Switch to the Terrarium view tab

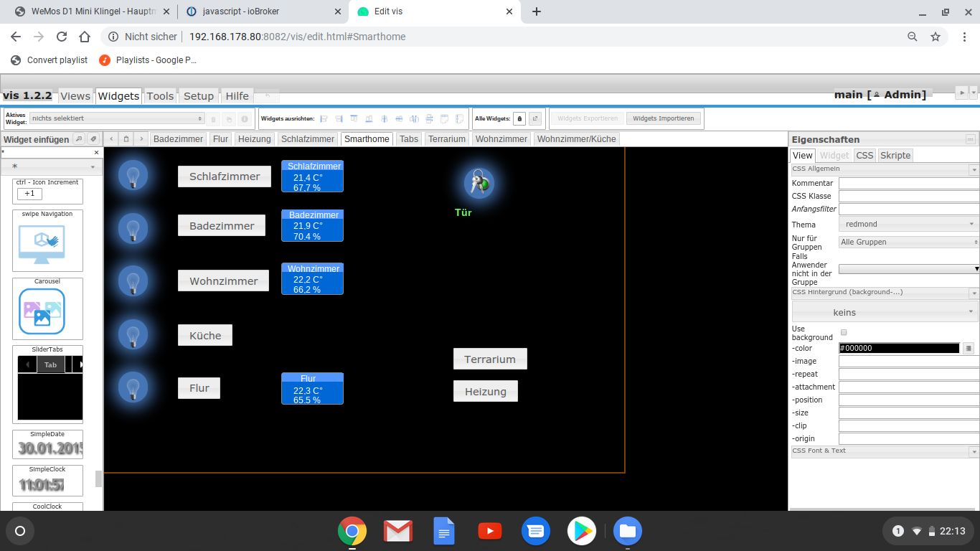[x=446, y=138]
